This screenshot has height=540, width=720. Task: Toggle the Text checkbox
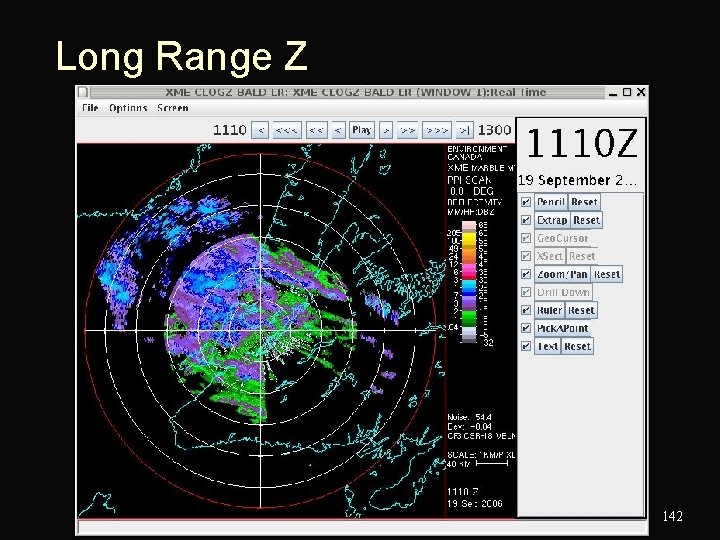tap(526, 346)
